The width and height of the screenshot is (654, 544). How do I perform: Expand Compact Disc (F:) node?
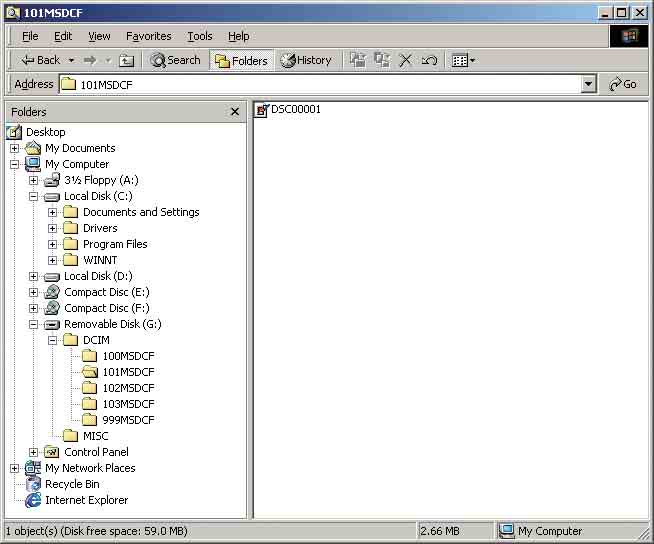coord(33,308)
